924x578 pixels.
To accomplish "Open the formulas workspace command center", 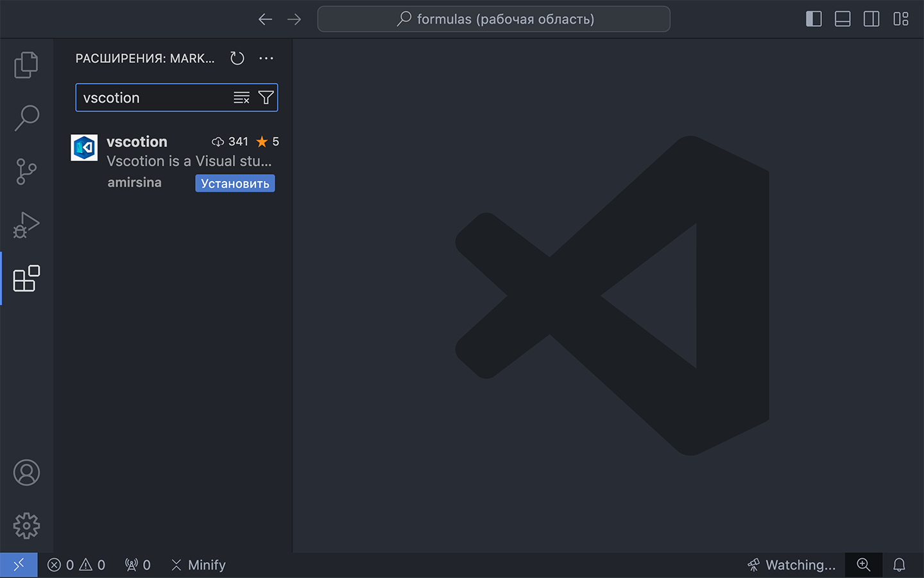I will (493, 19).
